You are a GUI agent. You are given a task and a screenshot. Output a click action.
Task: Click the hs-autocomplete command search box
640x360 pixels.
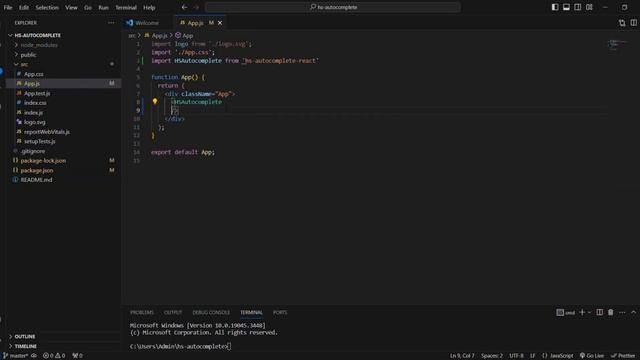pos(333,7)
